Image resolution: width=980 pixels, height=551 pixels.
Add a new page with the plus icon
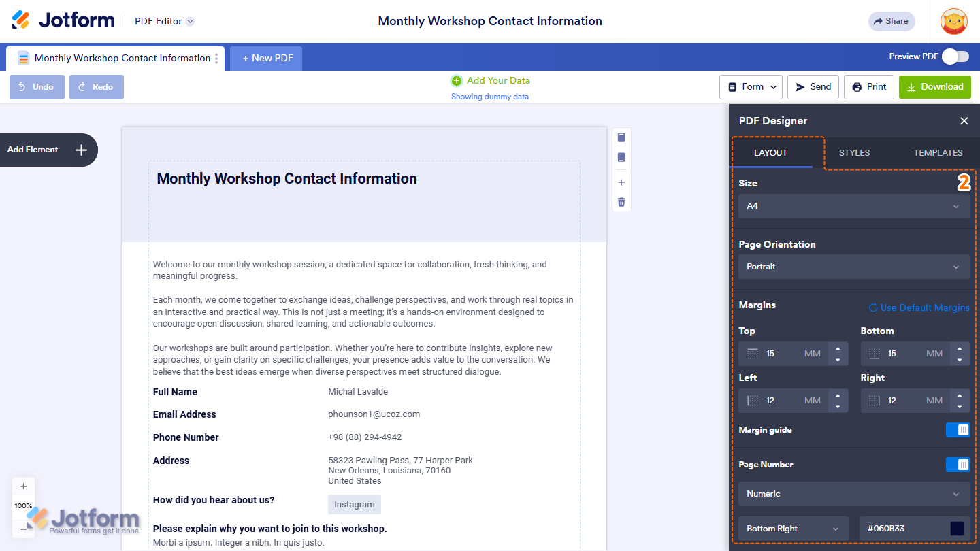click(621, 182)
